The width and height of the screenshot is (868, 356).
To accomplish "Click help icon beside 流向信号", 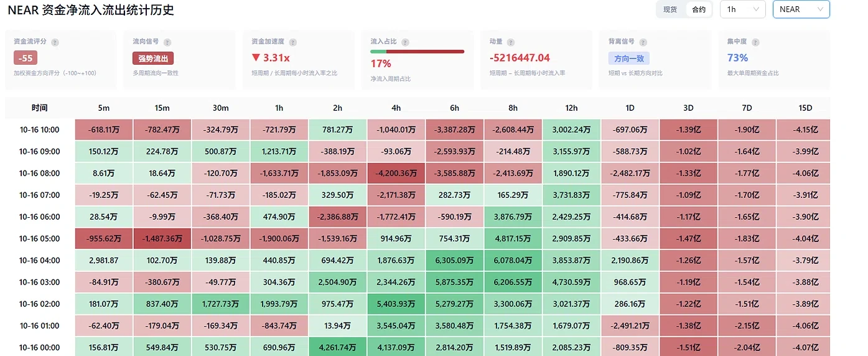I will (x=167, y=42).
